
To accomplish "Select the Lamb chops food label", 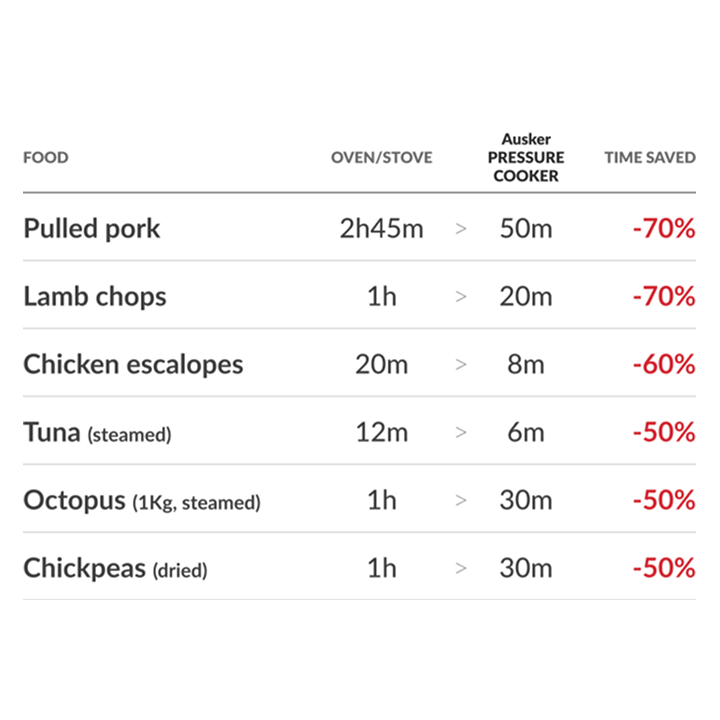I will 95,297.
